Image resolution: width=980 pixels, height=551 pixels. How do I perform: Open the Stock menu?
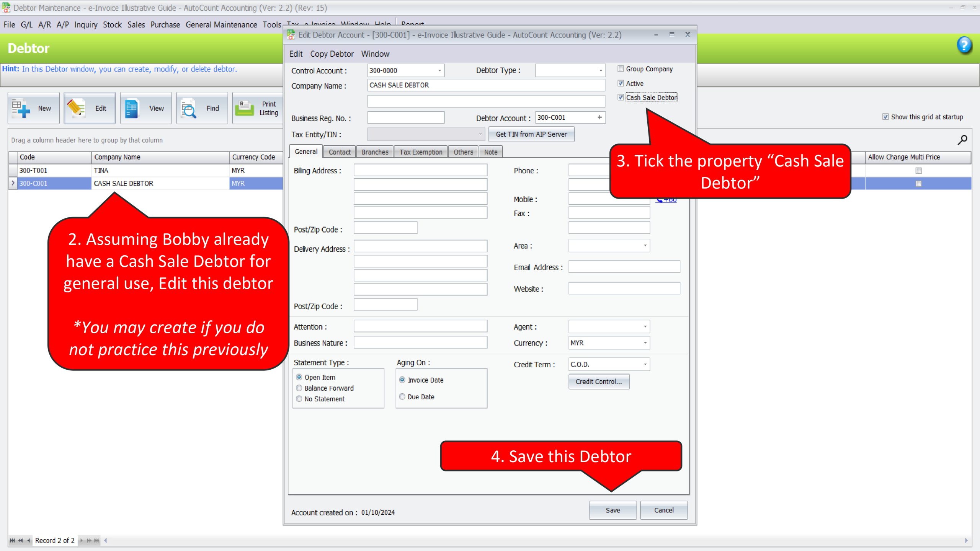[x=112, y=25]
